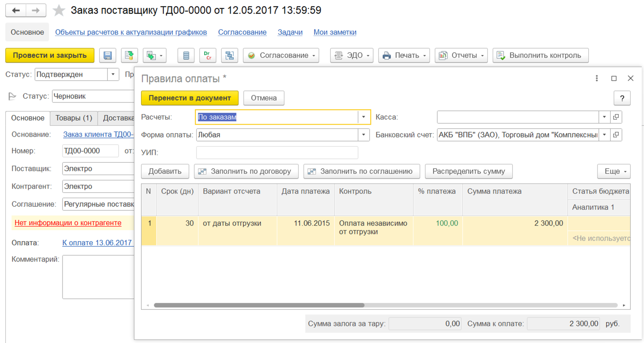Open the document list report icon
Screen dimensions: 644x343
[186, 56]
